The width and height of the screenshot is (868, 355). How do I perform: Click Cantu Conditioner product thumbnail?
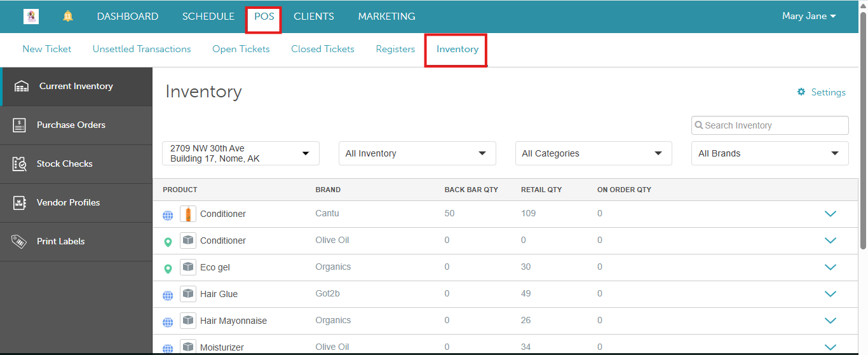coord(188,214)
